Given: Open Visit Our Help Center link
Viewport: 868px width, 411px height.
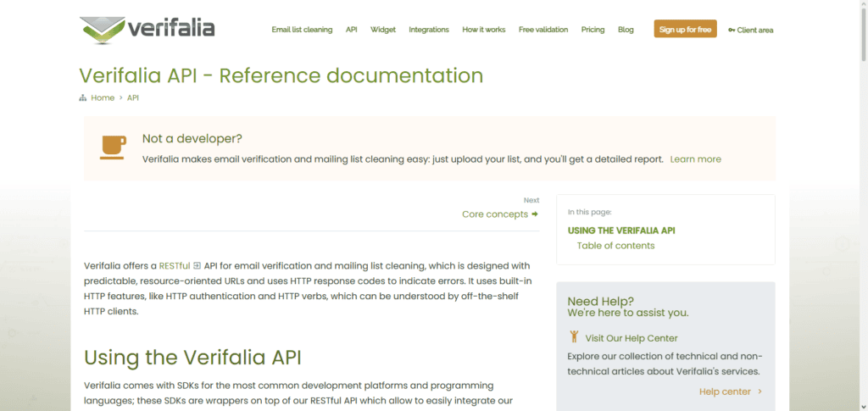Looking at the screenshot, I should 631,338.
